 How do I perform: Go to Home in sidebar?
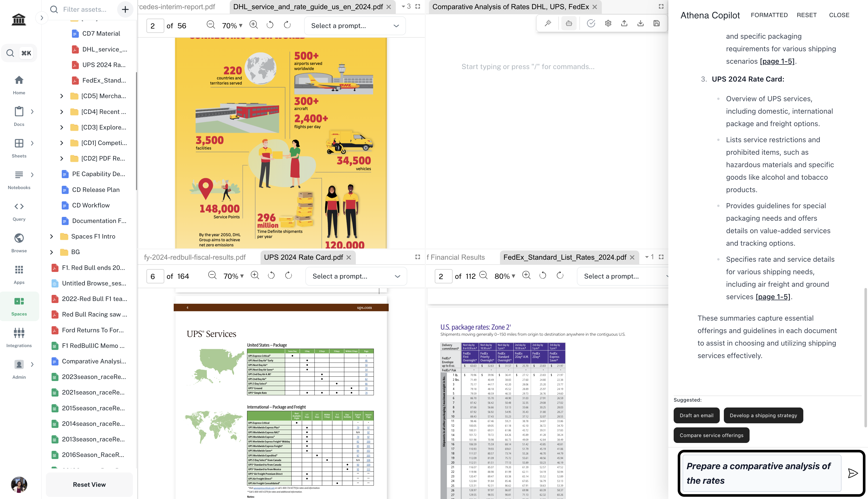point(19,85)
